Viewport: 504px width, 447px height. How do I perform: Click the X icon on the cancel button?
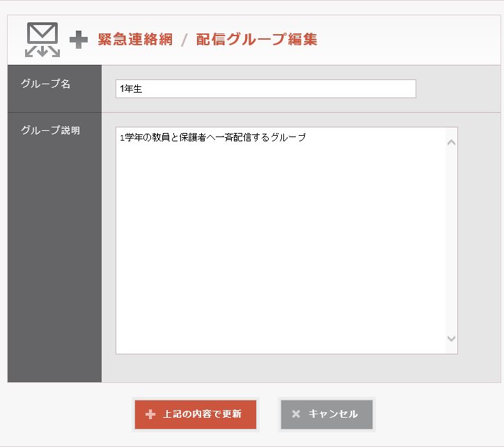click(x=296, y=414)
